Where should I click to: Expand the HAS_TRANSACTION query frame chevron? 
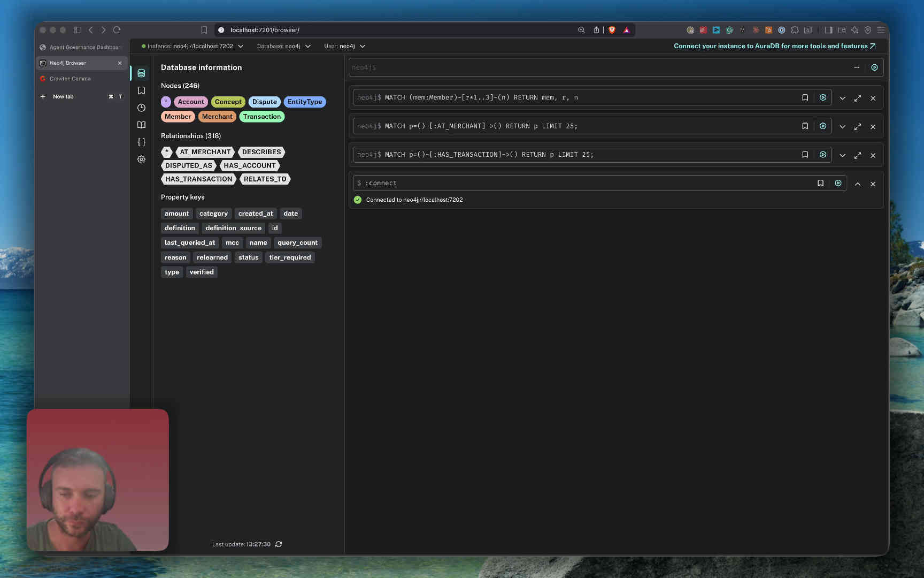(843, 155)
